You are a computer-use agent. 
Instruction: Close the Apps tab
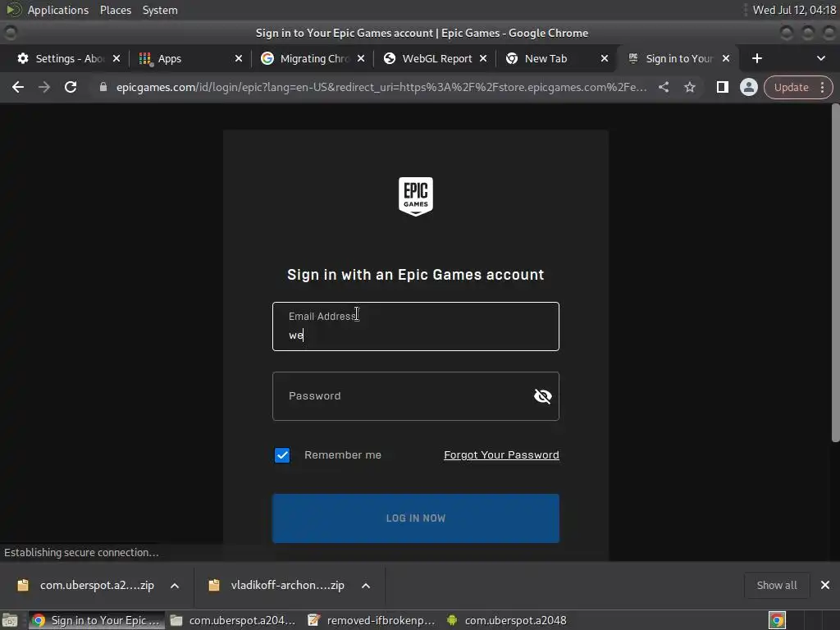tap(239, 58)
